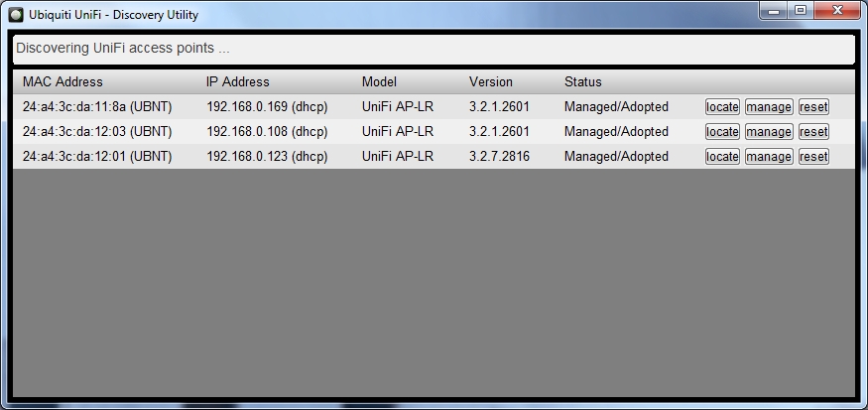
Task: Locate the access point at 192.168.0.108
Action: tap(722, 132)
